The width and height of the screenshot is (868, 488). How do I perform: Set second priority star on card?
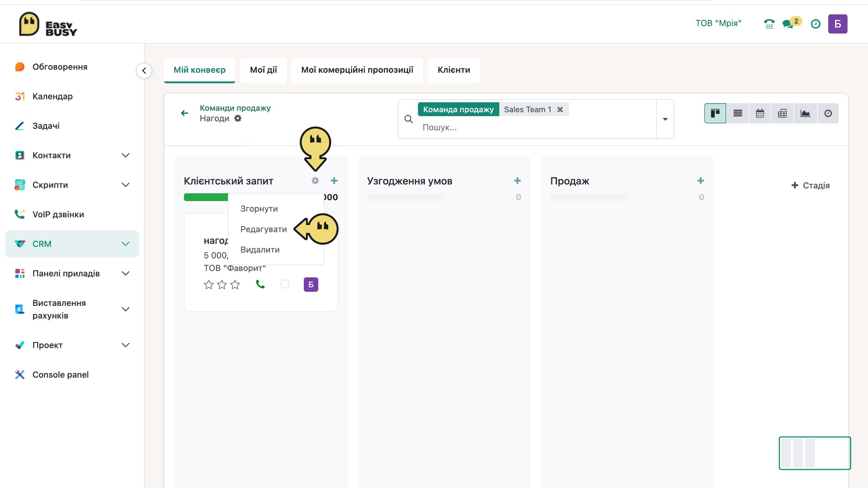tap(222, 285)
